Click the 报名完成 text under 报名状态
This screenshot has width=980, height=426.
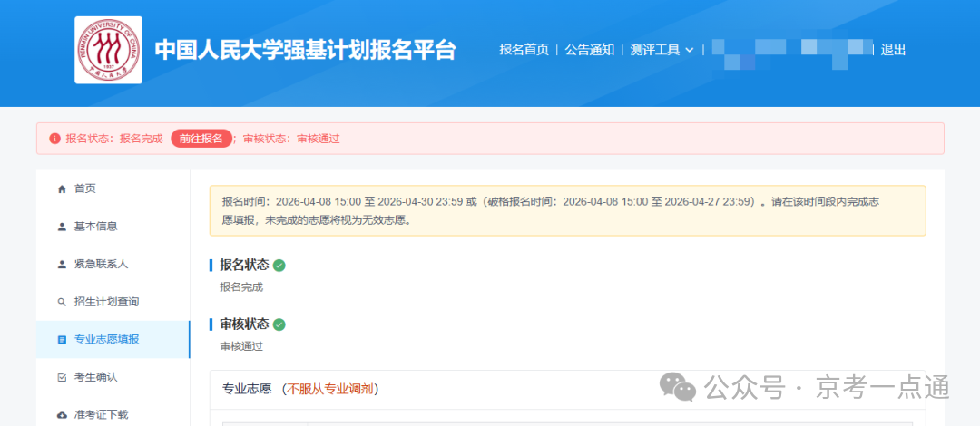(x=241, y=287)
